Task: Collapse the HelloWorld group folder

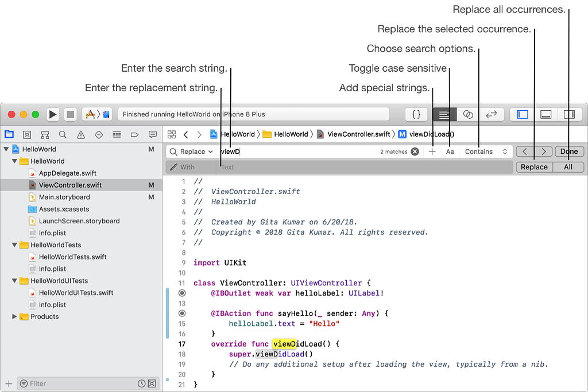Action: coord(14,161)
